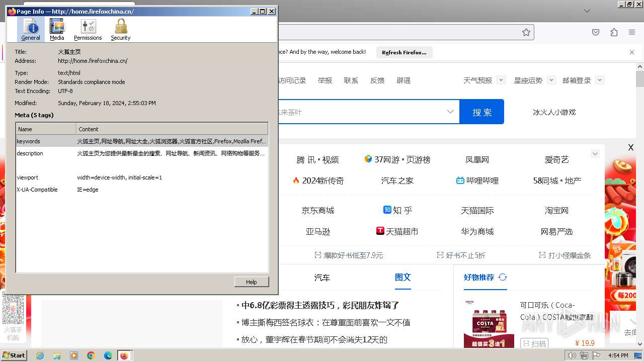Open headline 中6.8亿彩票得主透露技巧
The height and width of the screenshot is (362, 644).
(x=320, y=305)
